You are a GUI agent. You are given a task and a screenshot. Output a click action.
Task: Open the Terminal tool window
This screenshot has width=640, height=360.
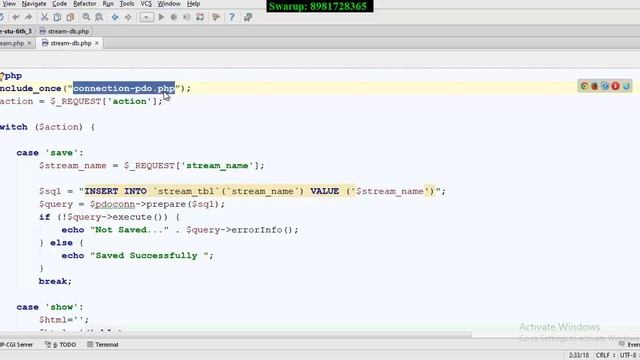pos(103,344)
